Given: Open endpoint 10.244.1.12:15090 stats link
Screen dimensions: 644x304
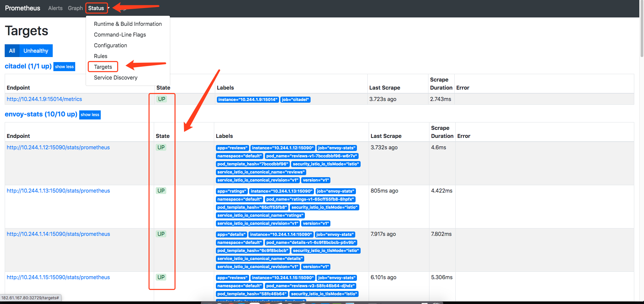Looking at the screenshot, I should 58,147.
